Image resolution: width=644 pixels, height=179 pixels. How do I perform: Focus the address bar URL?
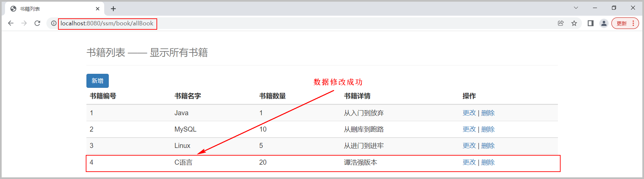pyautogui.click(x=107, y=23)
